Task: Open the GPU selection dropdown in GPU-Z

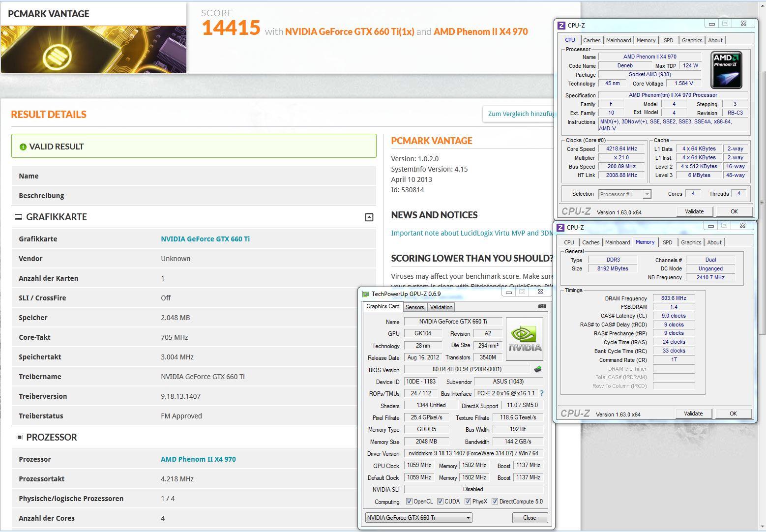Action: point(419,517)
